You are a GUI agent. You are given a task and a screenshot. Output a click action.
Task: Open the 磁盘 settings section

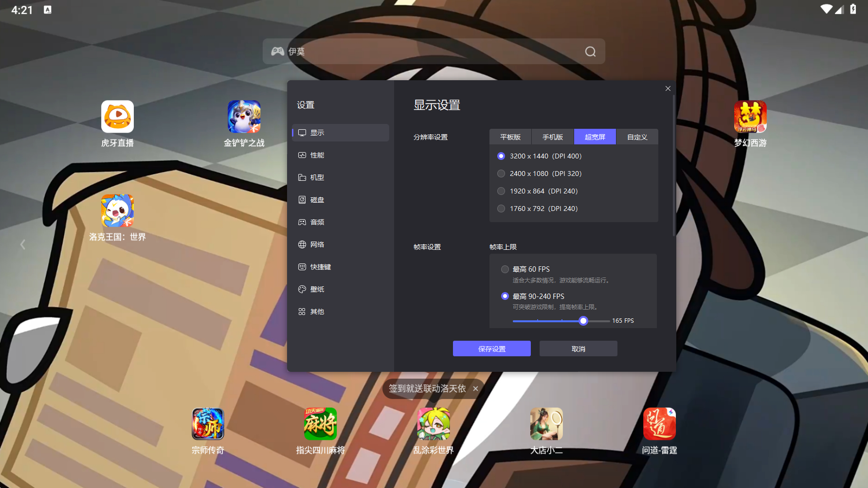[341, 200]
